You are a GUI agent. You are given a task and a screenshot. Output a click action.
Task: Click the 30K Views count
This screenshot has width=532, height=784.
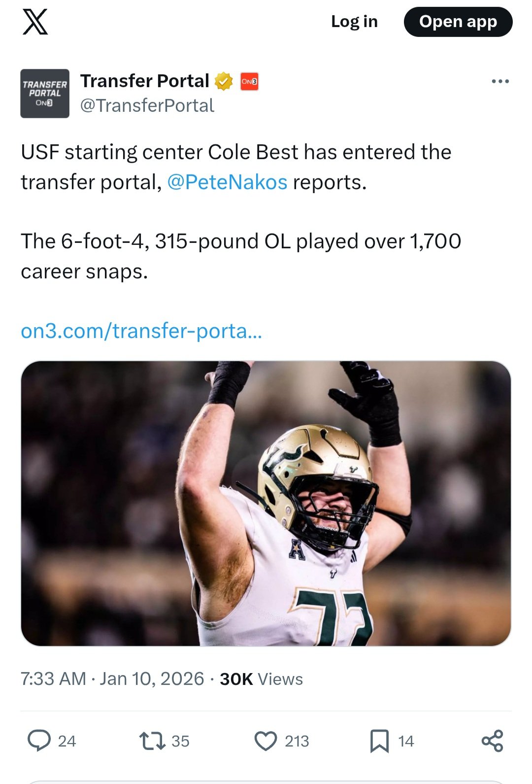[x=261, y=679]
